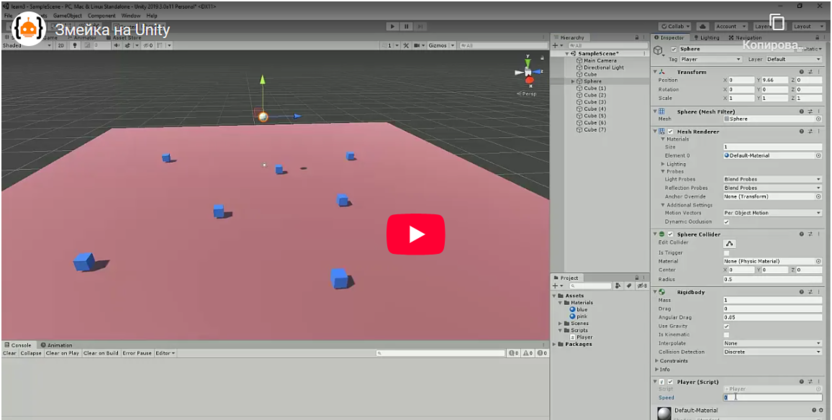
Task: Open the video title Змейка на Unity
Action: pyautogui.click(x=112, y=30)
